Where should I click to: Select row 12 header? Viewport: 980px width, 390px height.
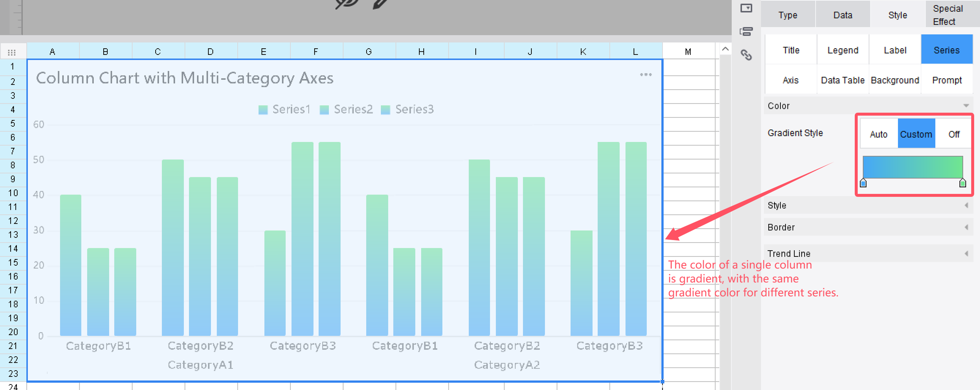click(x=13, y=221)
